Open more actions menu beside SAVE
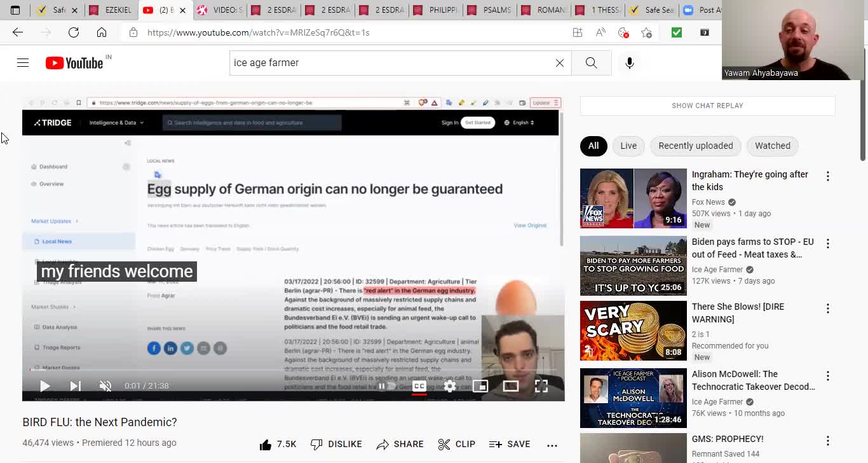Screen dimensions: 868x463 (x=552, y=445)
